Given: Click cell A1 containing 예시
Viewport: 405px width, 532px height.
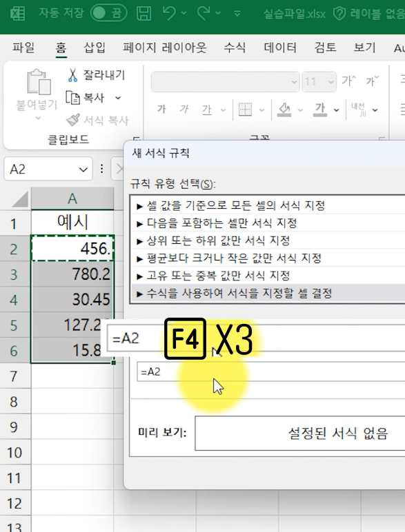Looking at the screenshot, I should [x=72, y=223].
